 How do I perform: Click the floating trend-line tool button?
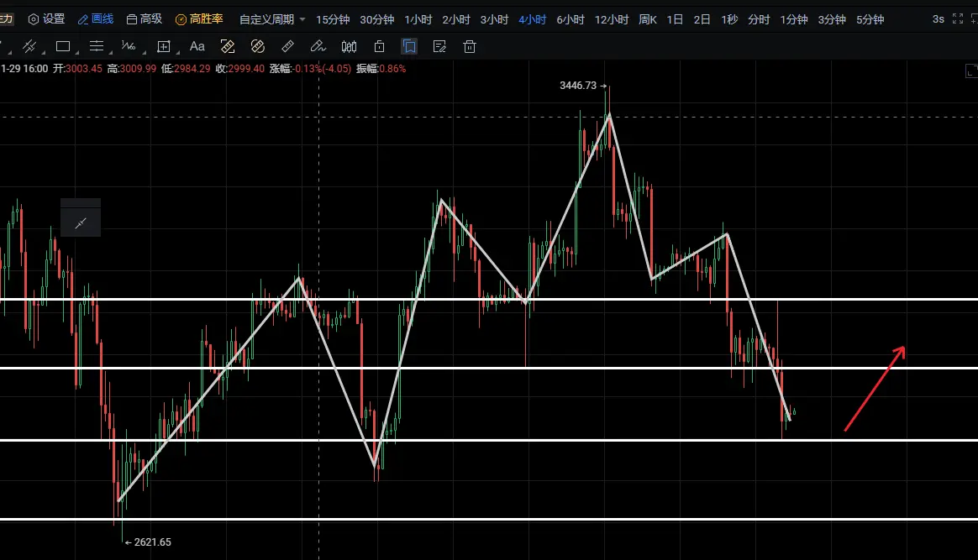81,223
